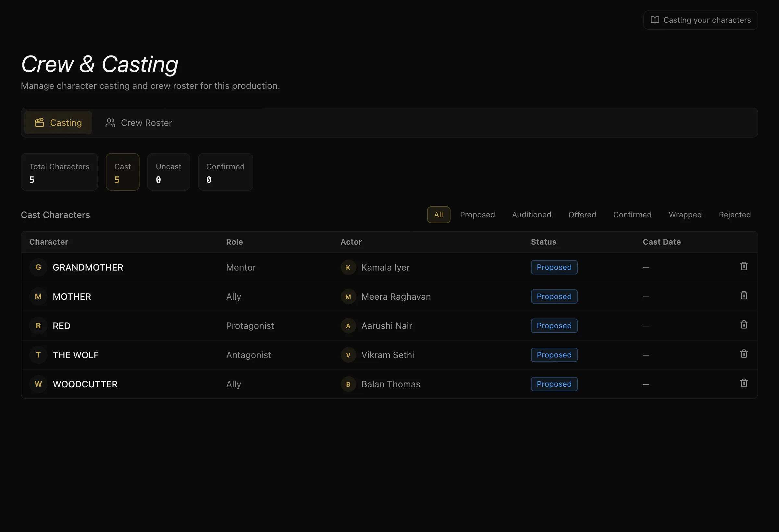Delete WOODCUTTER casting with trash icon
The width and height of the screenshot is (779, 532).
744,383
